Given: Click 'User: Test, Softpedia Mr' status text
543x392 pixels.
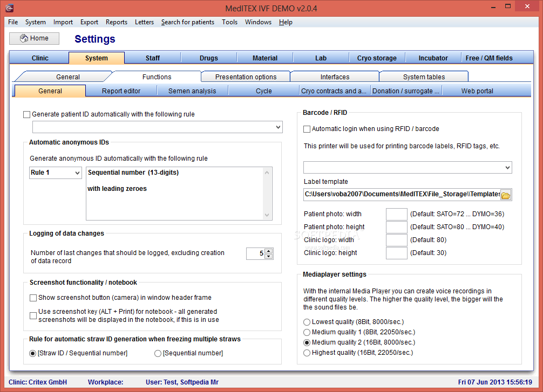Looking at the screenshot, I should [x=182, y=382].
